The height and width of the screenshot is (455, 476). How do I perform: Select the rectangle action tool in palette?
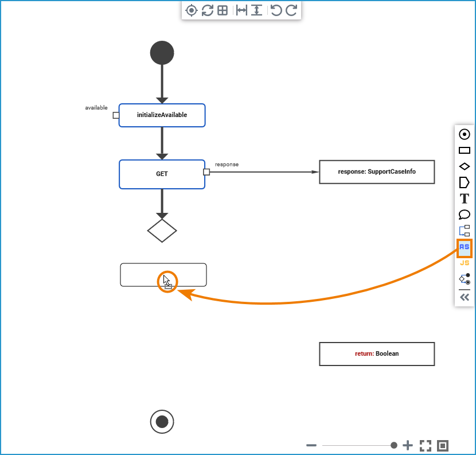[464, 150]
